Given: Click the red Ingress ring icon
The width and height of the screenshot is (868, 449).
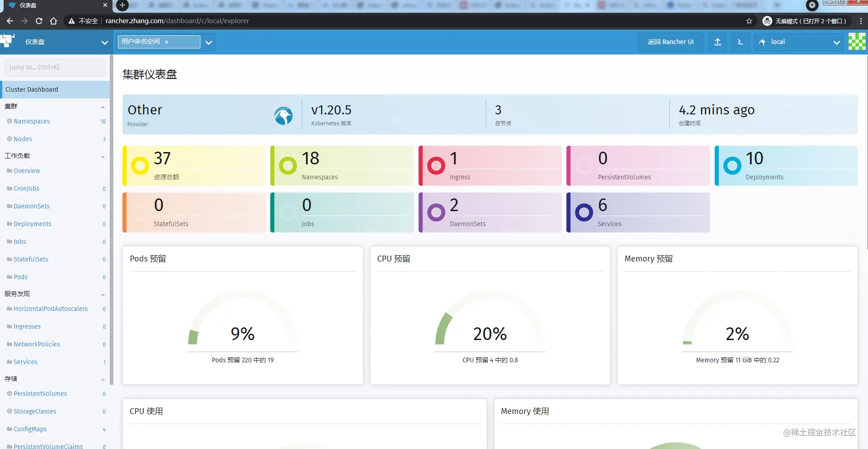Looking at the screenshot, I should 436,166.
